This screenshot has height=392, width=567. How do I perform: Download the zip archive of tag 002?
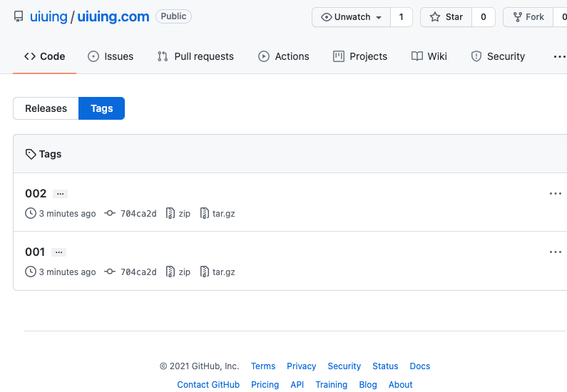(185, 214)
